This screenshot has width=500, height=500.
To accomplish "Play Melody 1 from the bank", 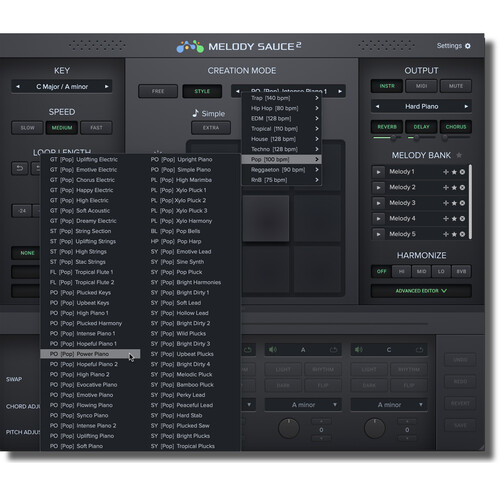I will [x=378, y=172].
